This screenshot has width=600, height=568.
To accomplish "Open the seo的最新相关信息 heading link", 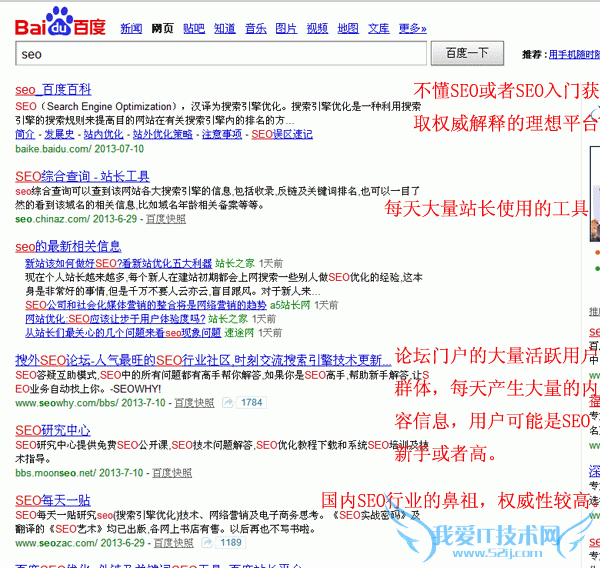I will (x=68, y=246).
